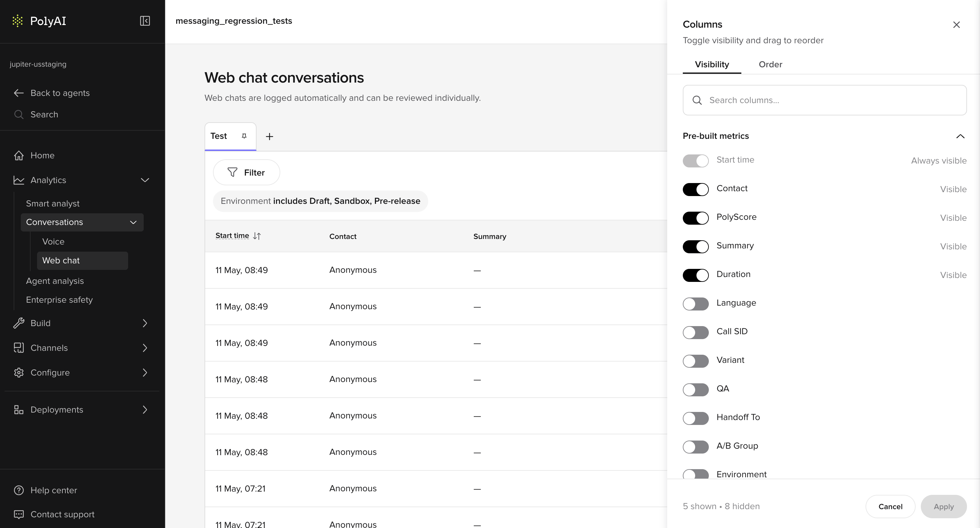Show the QA column
This screenshot has height=528, width=980.
point(695,389)
